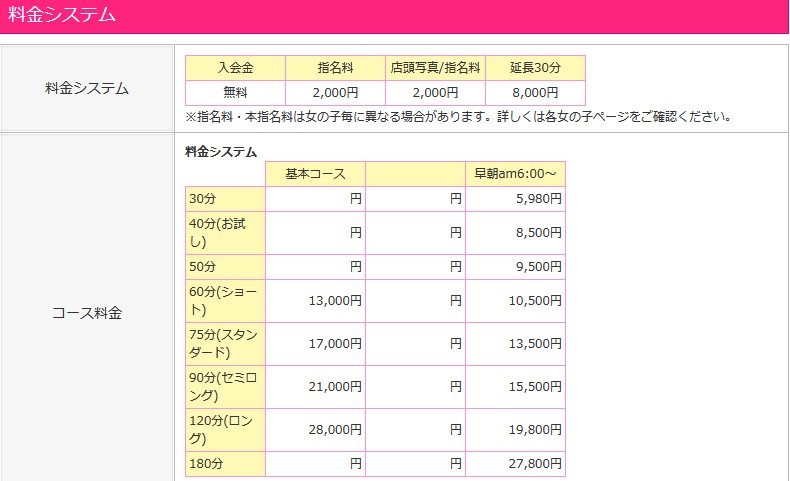Select the 延長30分 header cell
Screen dimensions: 790x481
tap(535, 68)
